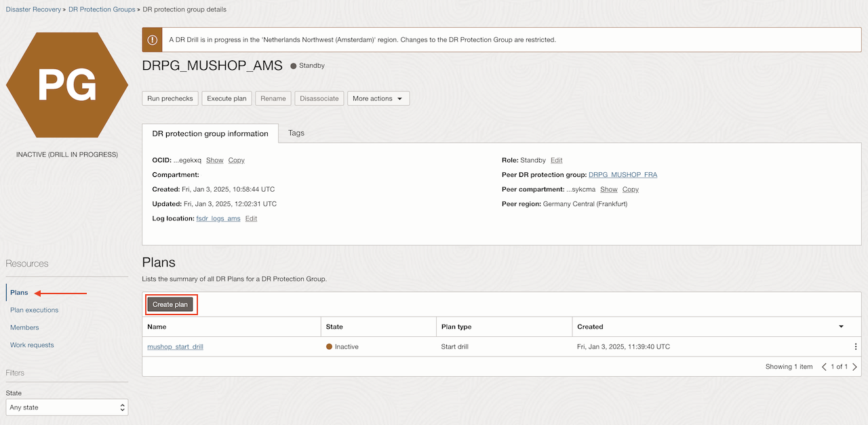Open Plan executions in Resources menu
Image resolution: width=868 pixels, height=425 pixels.
34,310
